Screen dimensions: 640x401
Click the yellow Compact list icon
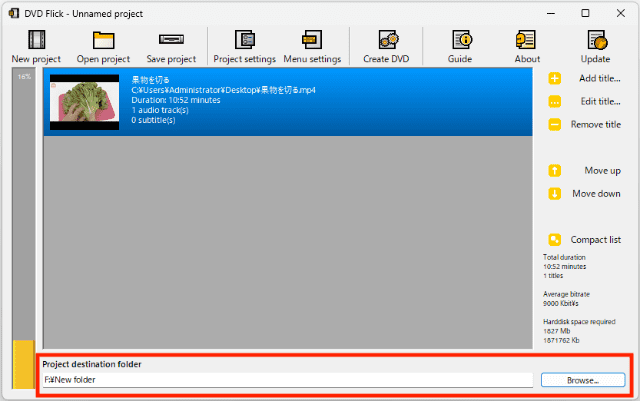click(554, 240)
